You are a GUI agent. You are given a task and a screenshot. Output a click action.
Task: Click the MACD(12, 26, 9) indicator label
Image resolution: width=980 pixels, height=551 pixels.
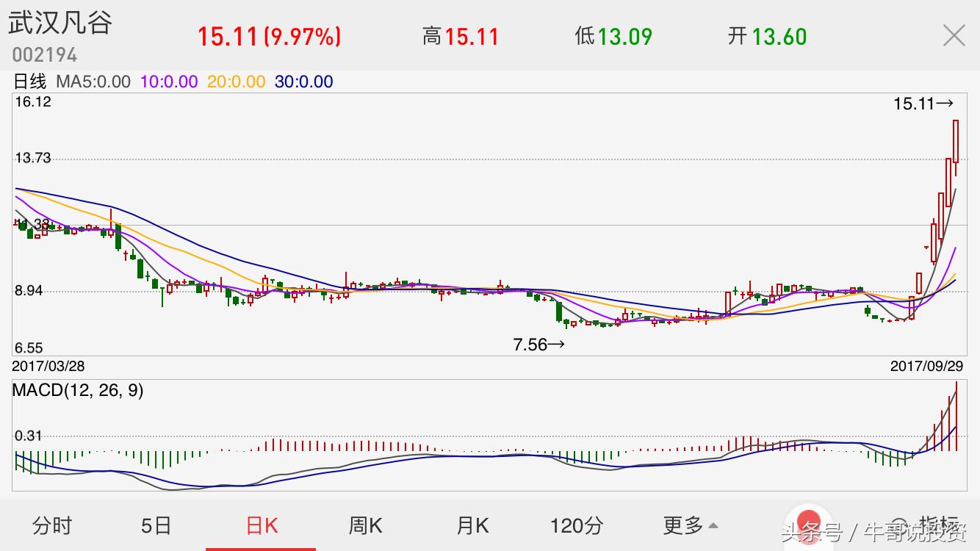pos(78,391)
